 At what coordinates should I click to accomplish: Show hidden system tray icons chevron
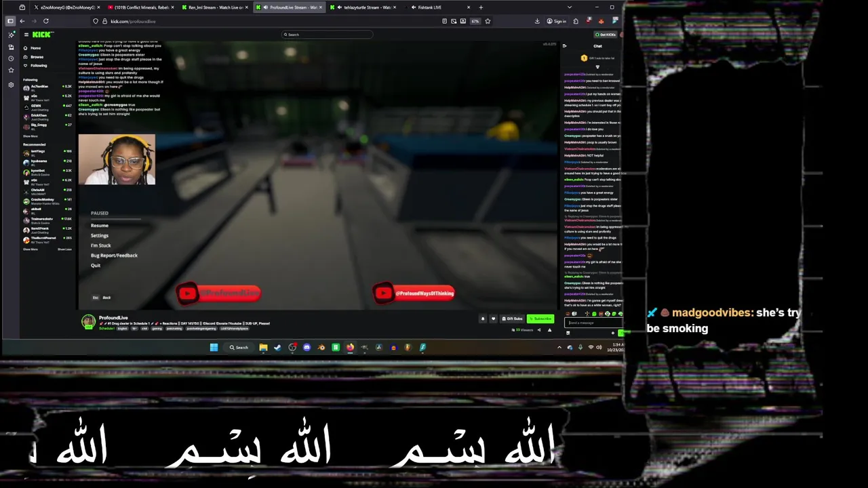[559, 347]
